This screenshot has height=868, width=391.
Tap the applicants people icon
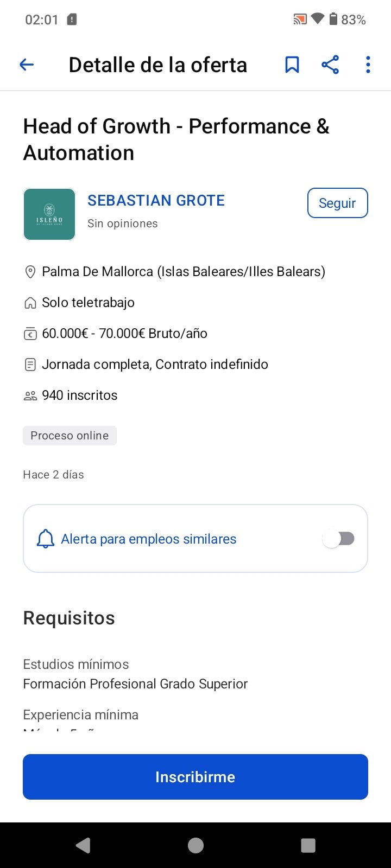pos(30,395)
